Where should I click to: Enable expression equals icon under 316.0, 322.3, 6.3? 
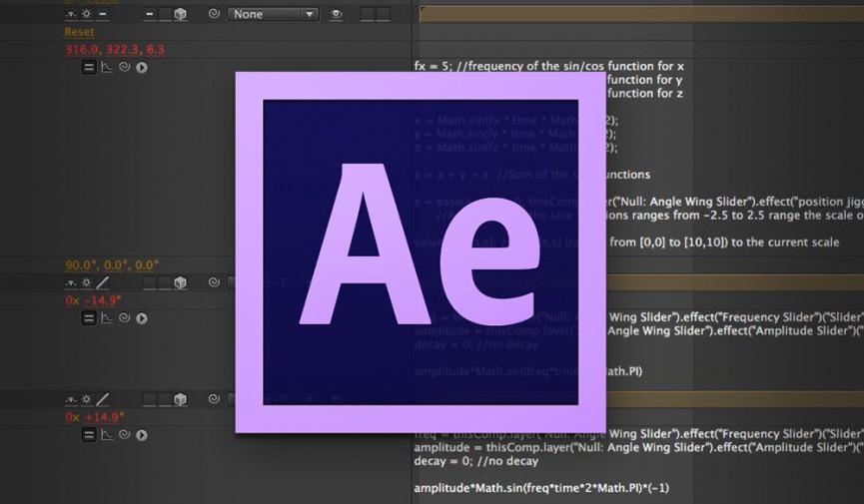click(89, 67)
